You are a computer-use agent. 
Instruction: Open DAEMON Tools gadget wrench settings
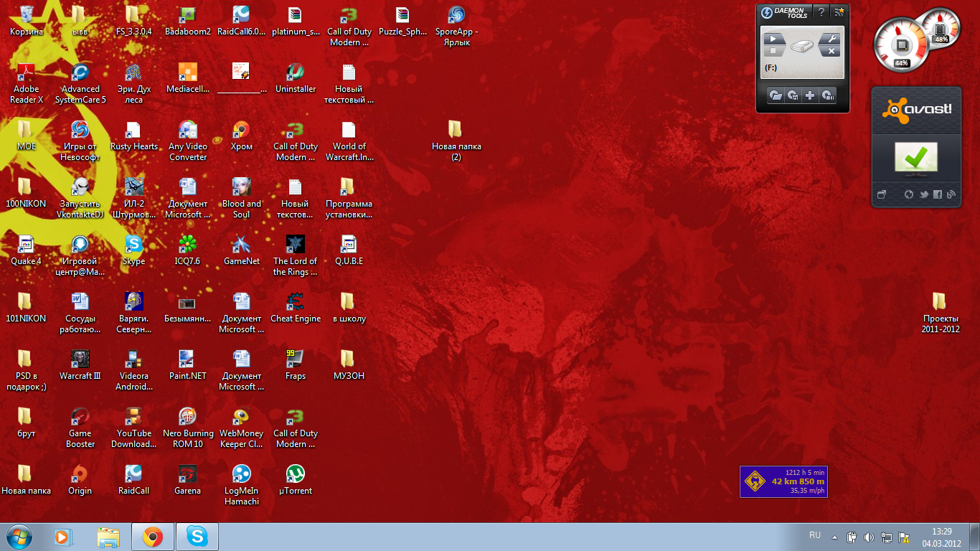(x=829, y=39)
